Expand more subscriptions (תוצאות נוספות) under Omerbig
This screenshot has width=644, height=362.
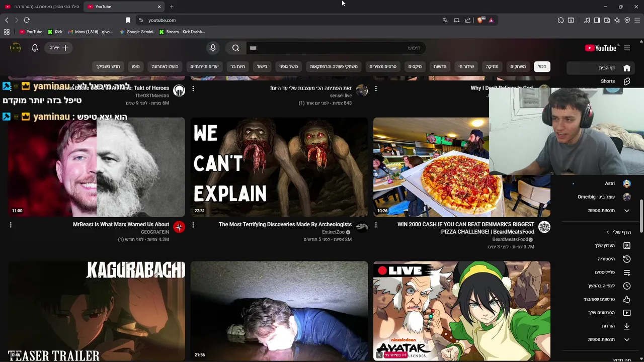tap(601, 210)
